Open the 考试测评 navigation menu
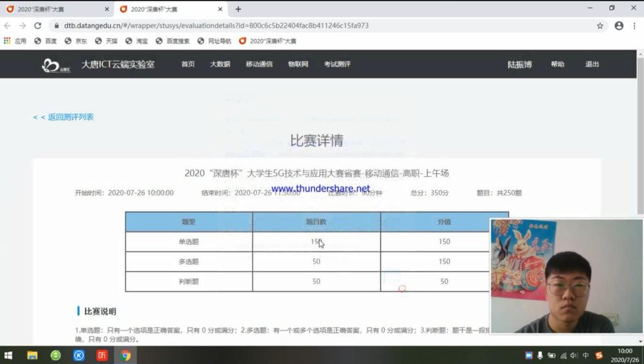644x364 pixels. [337, 64]
